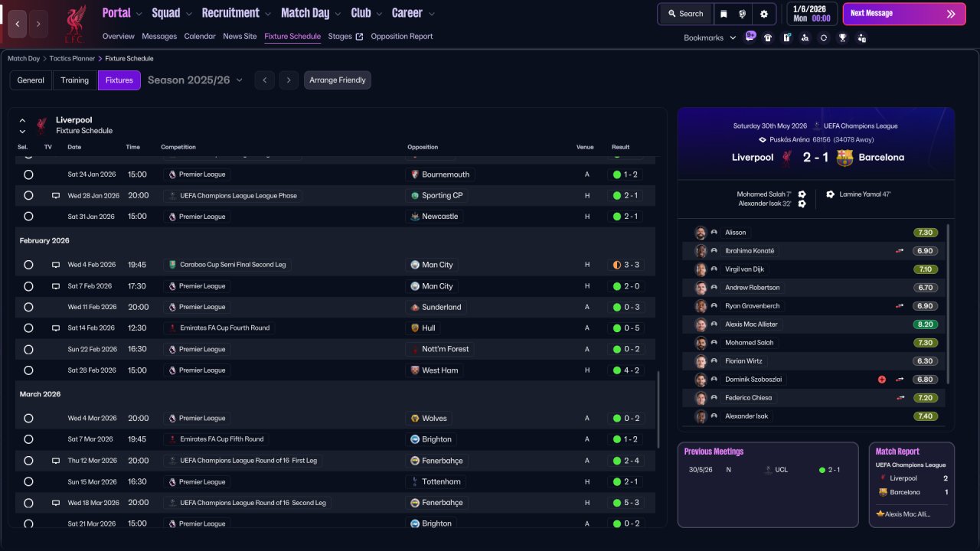Click the Tactics Planner breadcrumb link
The height and width of the screenshot is (551, 980).
pyautogui.click(x=73, y=58)
